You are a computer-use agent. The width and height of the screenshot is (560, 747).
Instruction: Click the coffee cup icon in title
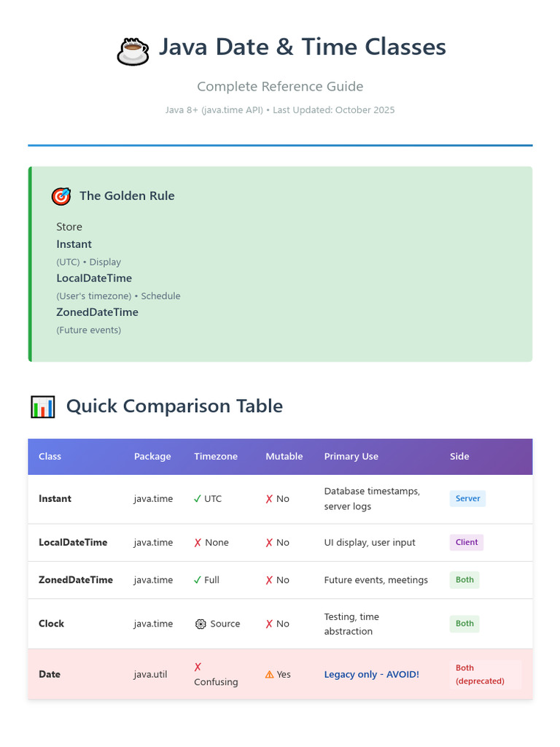(133, 50)
